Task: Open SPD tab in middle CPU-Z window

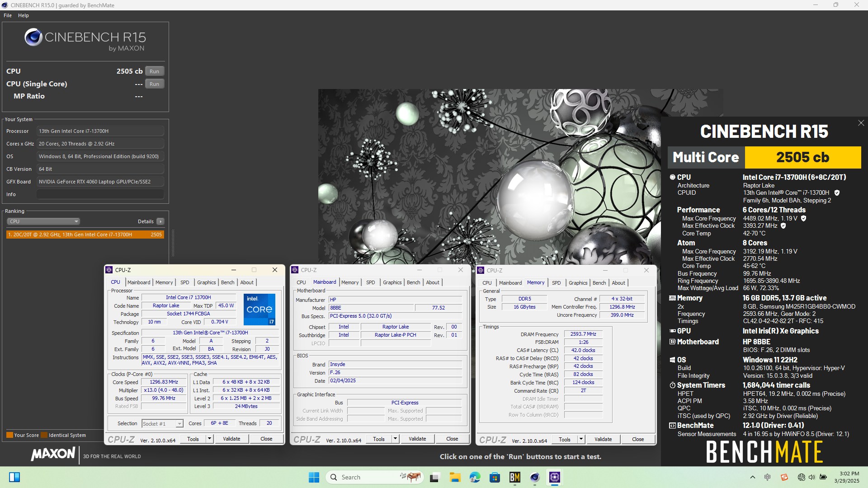Action: point(371,282)
